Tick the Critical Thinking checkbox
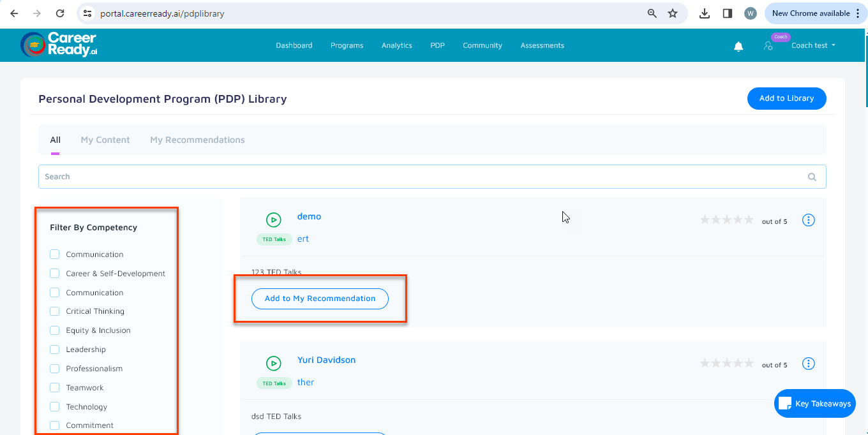 coord(55,311)
